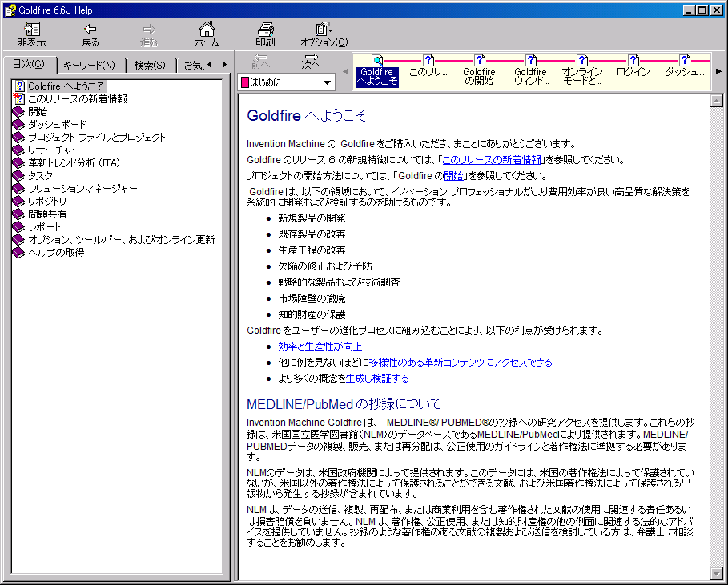This screenshot has height=585, width=728.
Task: Click the 次へ (Next) navigation icon
Action: coord(310,62)
